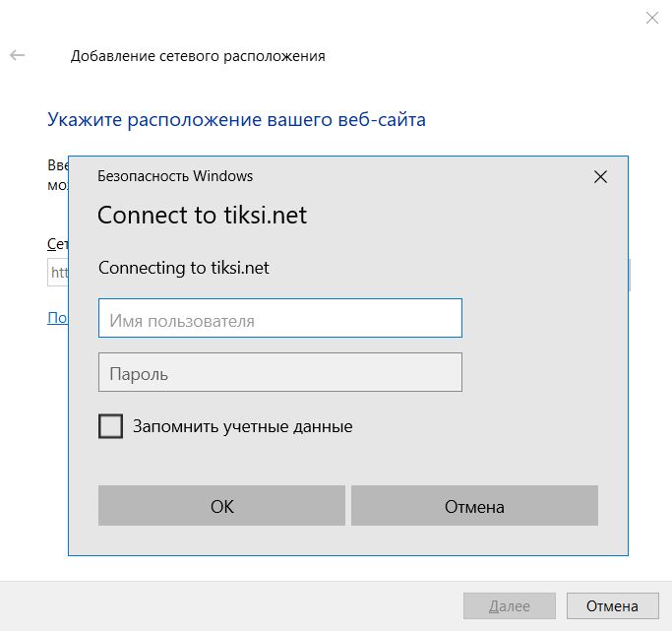Screen dimensions: 672x631
Task: Tick the Запомнить учетные данные checkbox
Action: point(111,426)
